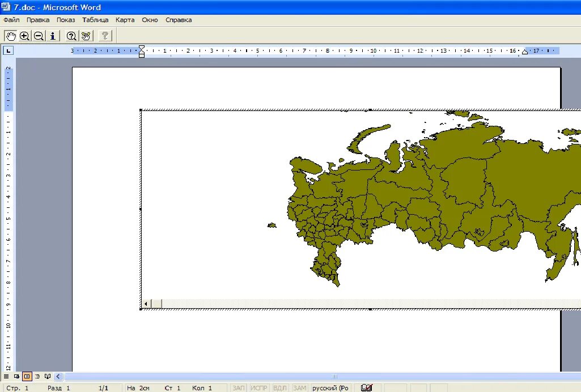Screen dimensions: 581x392
Task: Open the Показ menu
Action: tap(66, 20)
